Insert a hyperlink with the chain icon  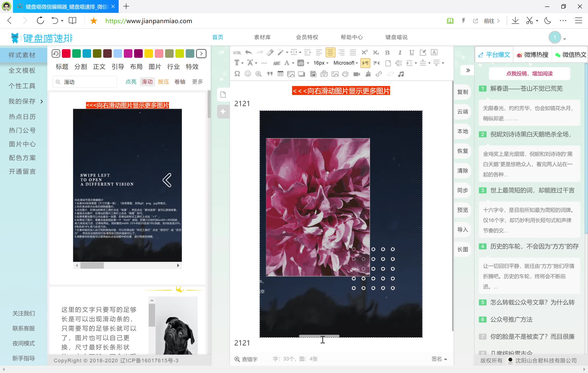[x=379, y=74]
